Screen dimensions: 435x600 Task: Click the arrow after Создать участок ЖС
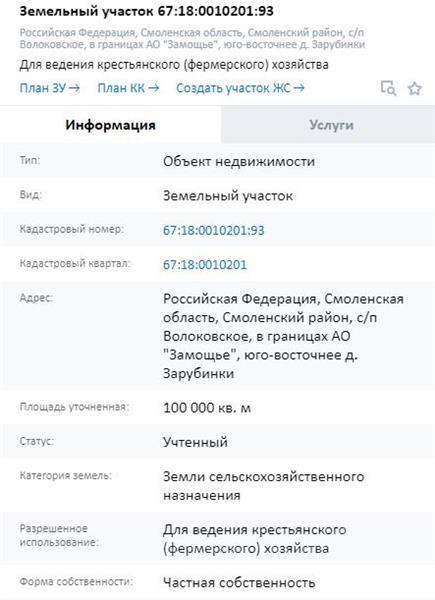coord(299,88)
